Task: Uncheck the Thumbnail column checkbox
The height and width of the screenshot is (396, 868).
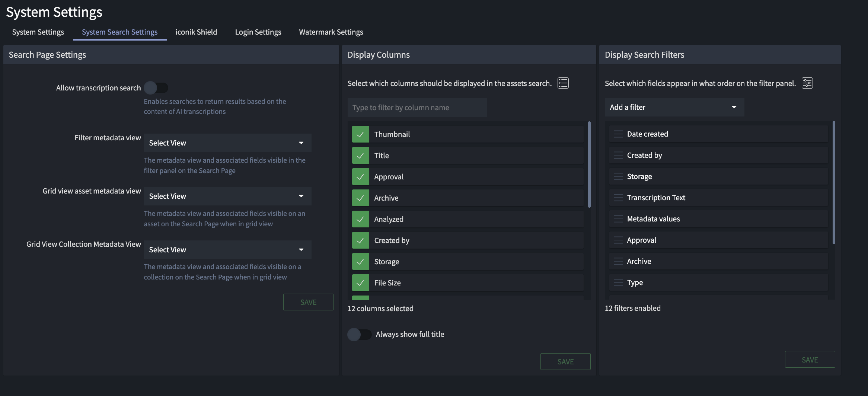Action: click(360, 134)
